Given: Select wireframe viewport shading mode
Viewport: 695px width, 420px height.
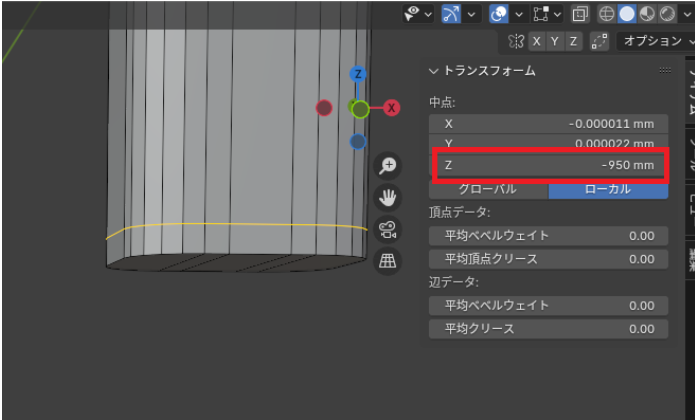Looking at the screenshot, I should (x=606, y=14).
